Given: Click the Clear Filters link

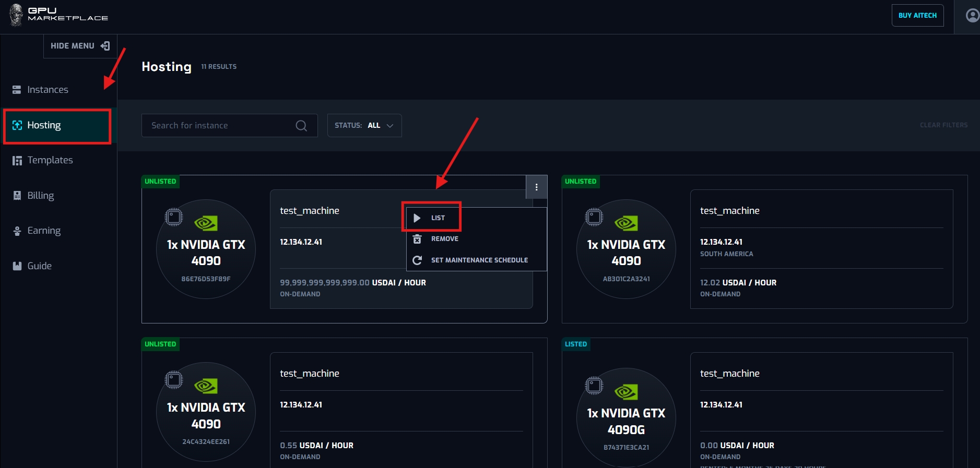Looking at the screenshot, I should click(943, 125).
